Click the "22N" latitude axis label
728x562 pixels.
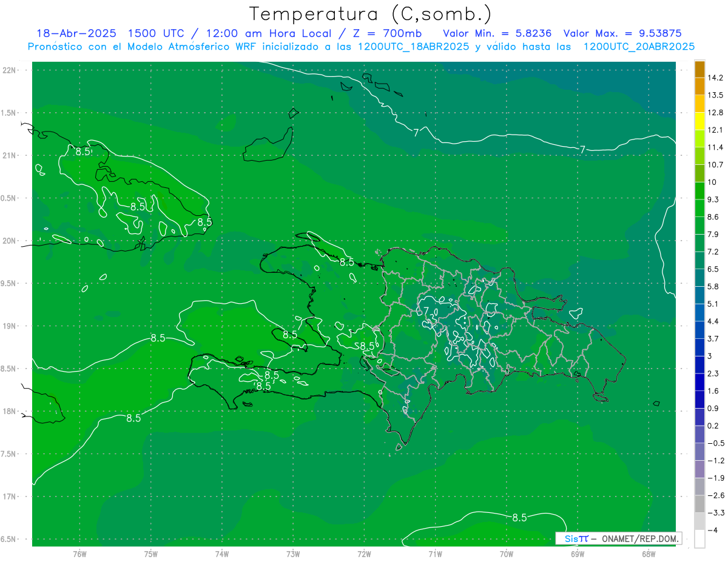(x=10, y=70)
